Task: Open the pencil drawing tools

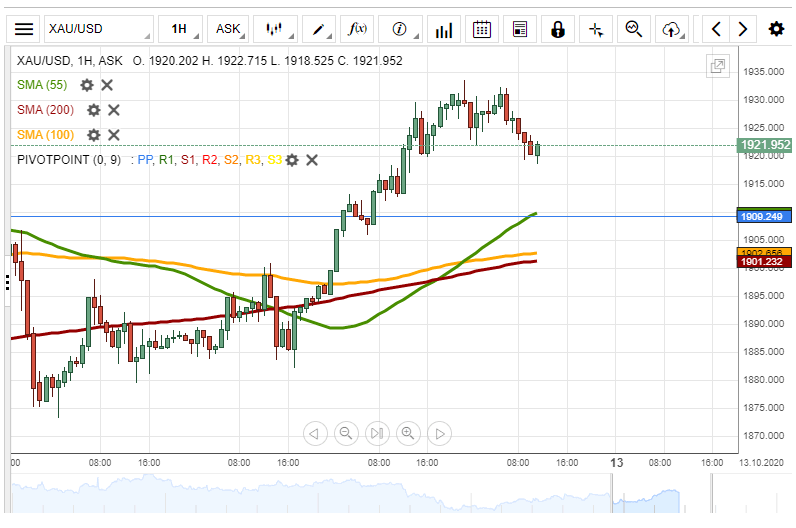Action: (x=320, y=29)
